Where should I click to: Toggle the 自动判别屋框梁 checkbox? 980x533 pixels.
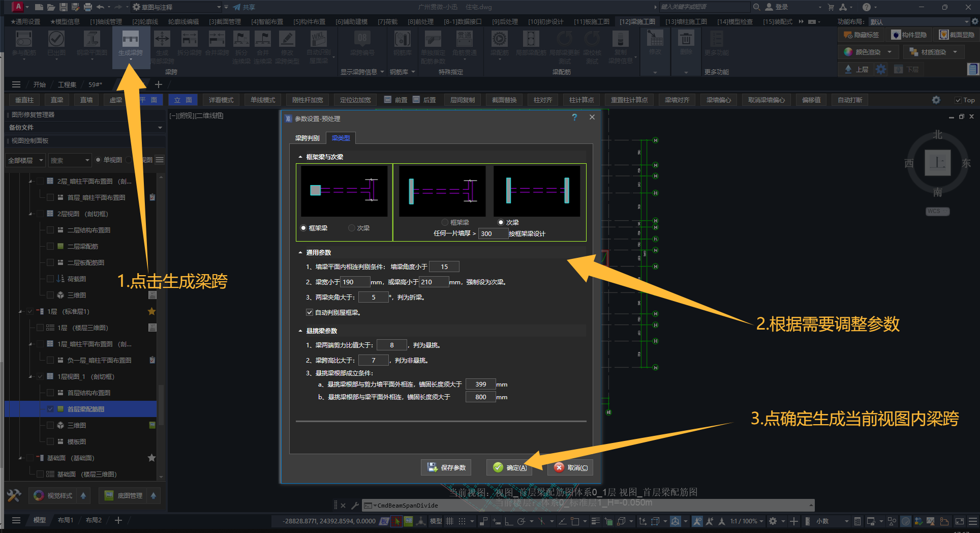309,312
